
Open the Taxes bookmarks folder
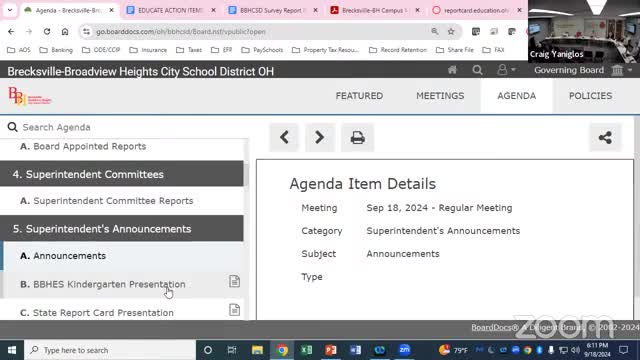tap(189, 50)
